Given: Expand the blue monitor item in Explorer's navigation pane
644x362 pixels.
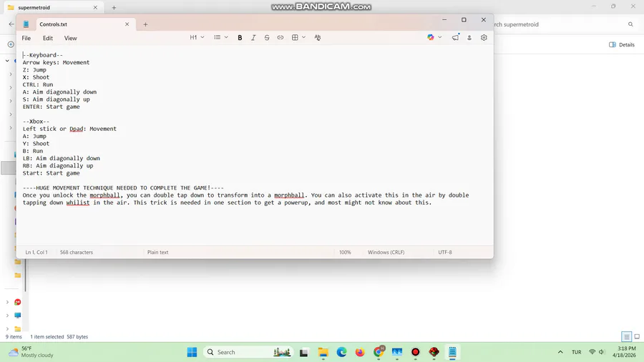Looking at the screenshot, I should (x=7, y=315).
